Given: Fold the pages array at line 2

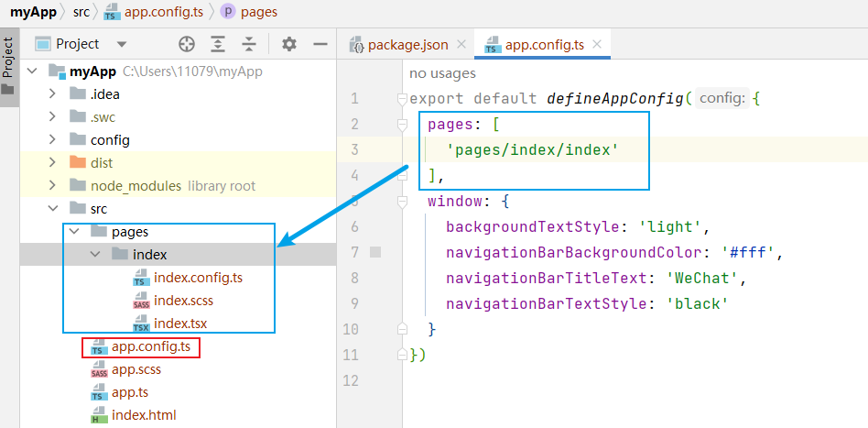Looking at the screenshot, I should click(x=401, y=124).
